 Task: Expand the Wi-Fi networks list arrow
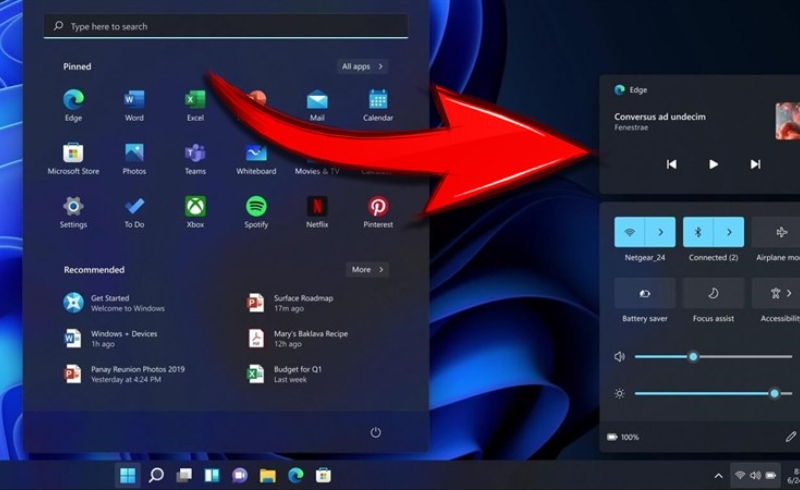661,232
